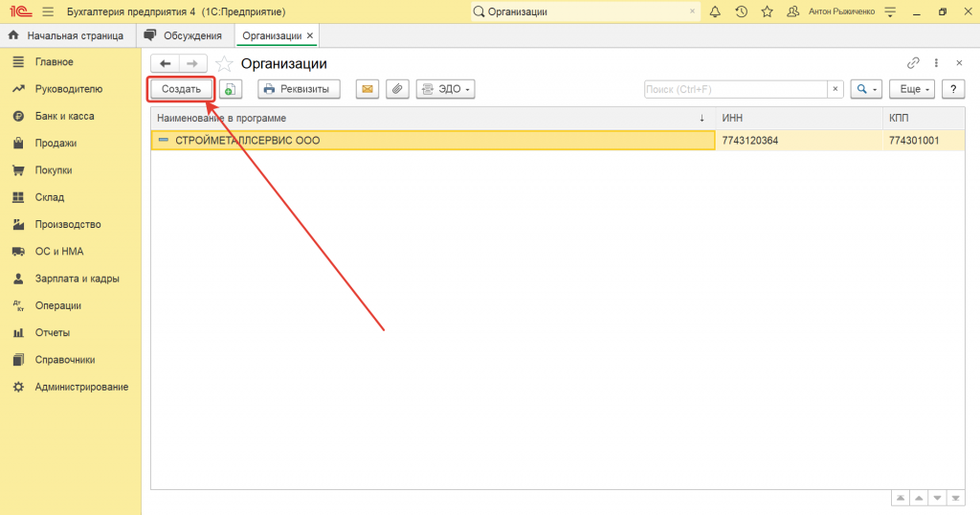Click the copy organization icon next to Создать

click(x=231, y=89)
